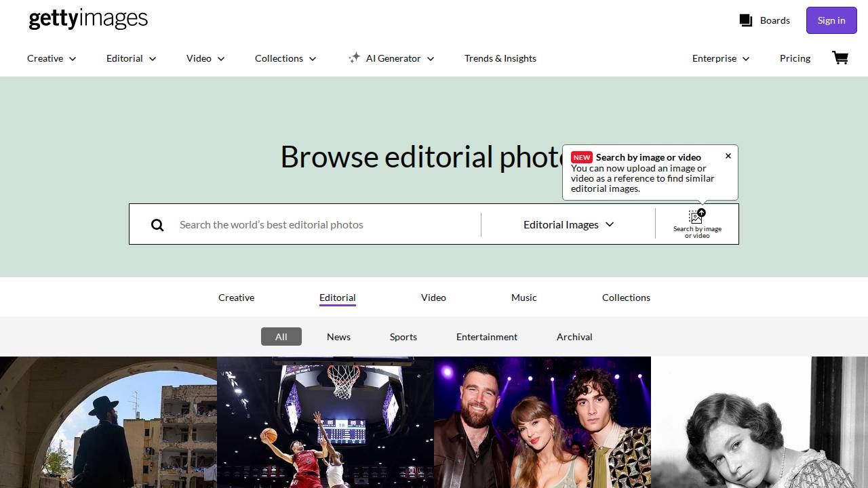The width and height of the screenshot is (868, 488).
Task: Click the Sign in button
Action: [831, 20]
